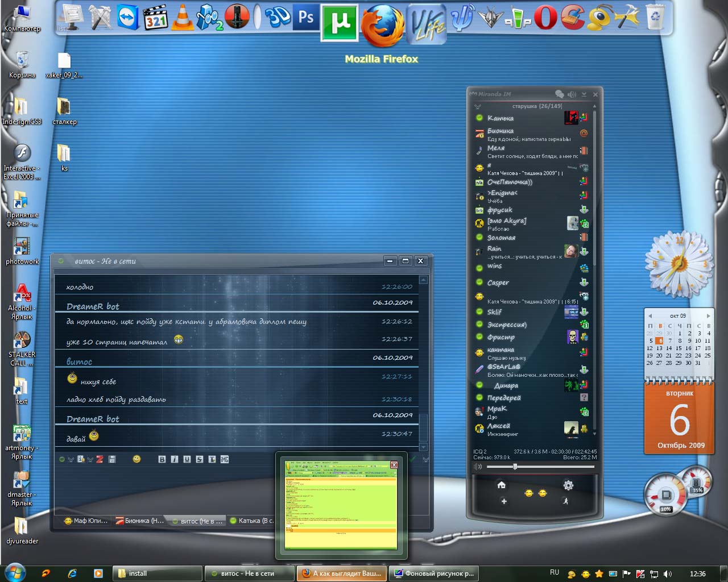
Task: Open the install taskbar button
Action: pyautogui.click(x=158, y=573)
